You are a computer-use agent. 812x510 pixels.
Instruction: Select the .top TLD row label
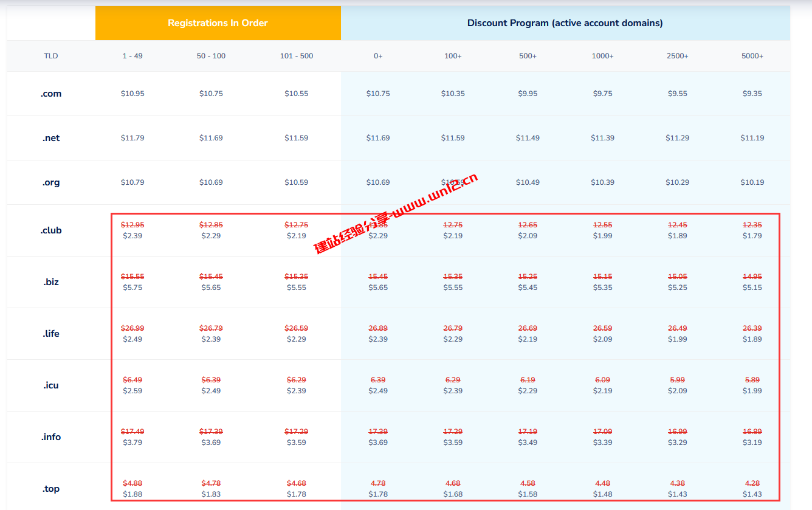click(51, 489)
